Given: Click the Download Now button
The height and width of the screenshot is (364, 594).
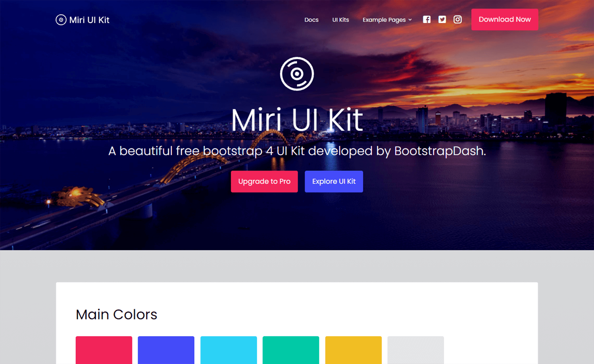Looking at the screenshot, I should click(x=505, y=19).
